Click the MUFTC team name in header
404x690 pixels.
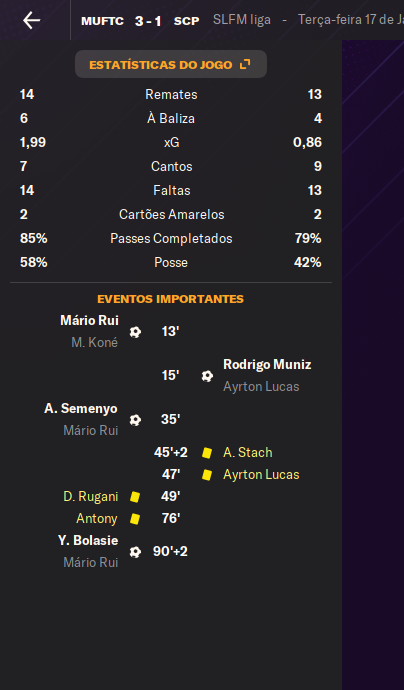103,21
